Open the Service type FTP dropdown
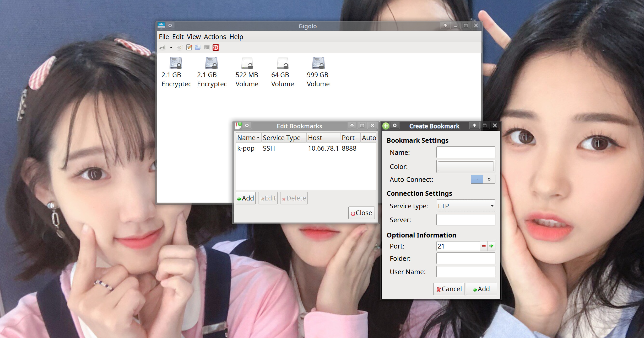This screenshot has height=338, width=644. point(466,206)
